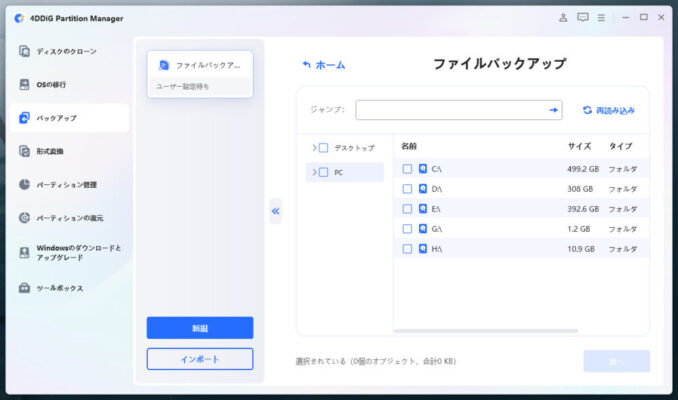Click the disabled next button at bottom right
Viewport: 678px width, 400px height.
point(617,361)
